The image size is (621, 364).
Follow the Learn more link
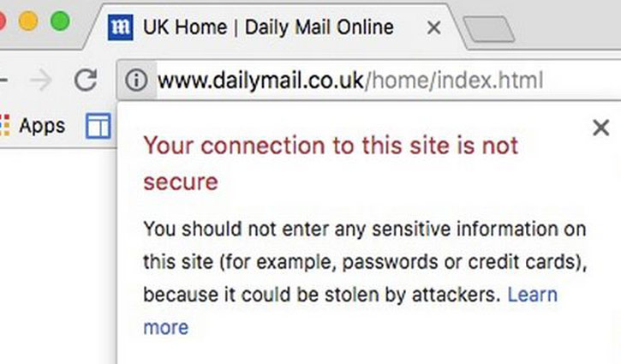pos(350,311)
